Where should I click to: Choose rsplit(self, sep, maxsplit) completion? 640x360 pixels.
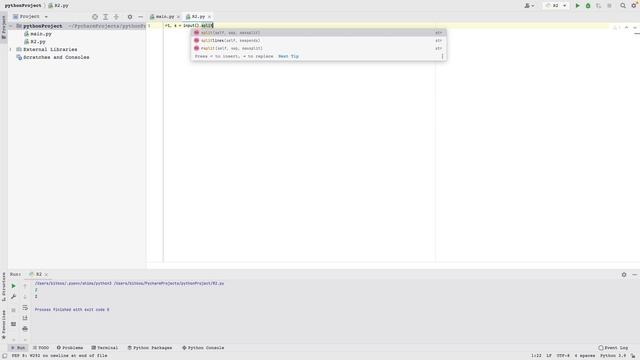coord(318,48)
